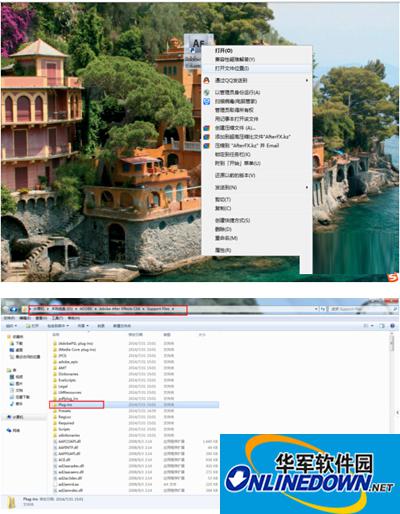Open the 文件(F) menu in Explorer

(10, 318)
